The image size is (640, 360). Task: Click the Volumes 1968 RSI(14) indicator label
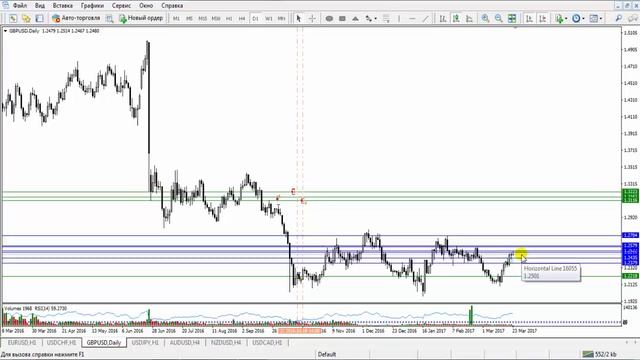tap(35, 309)
